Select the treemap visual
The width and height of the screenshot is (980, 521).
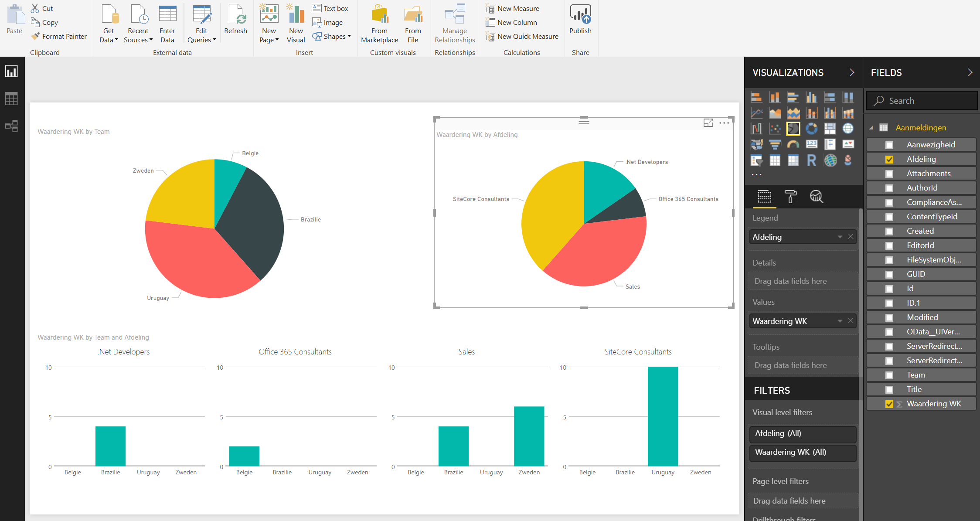(830, 129)
